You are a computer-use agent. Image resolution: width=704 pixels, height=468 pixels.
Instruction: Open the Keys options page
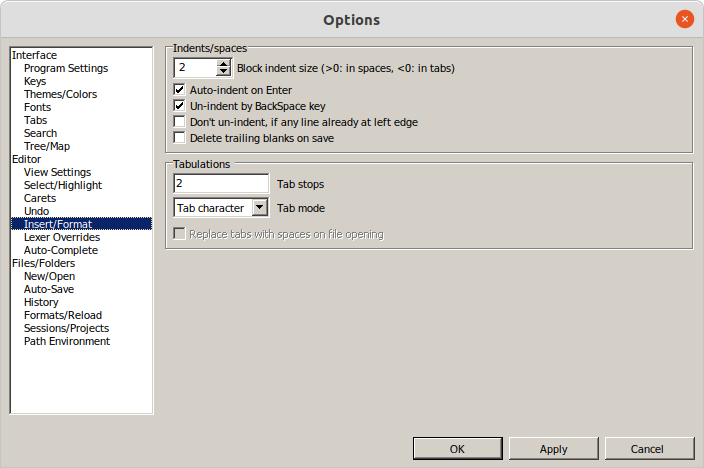35,81
